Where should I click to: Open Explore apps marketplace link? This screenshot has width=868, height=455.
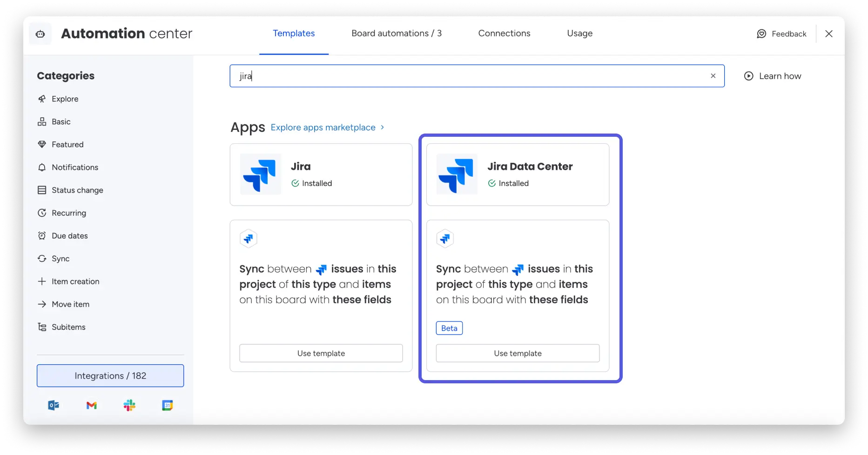point(323,127)
